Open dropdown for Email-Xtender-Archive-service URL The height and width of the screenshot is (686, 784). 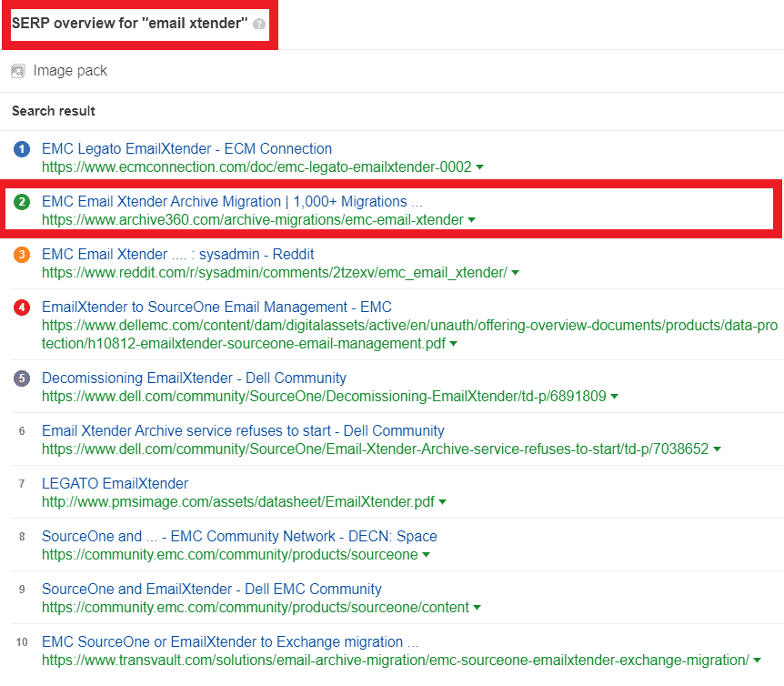tap(717, 449)
